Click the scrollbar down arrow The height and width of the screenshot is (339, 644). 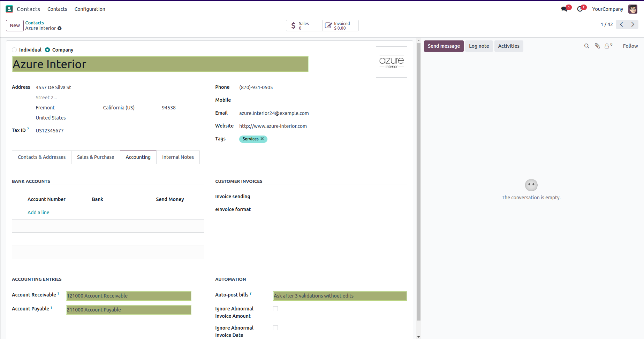click(418, 337)
